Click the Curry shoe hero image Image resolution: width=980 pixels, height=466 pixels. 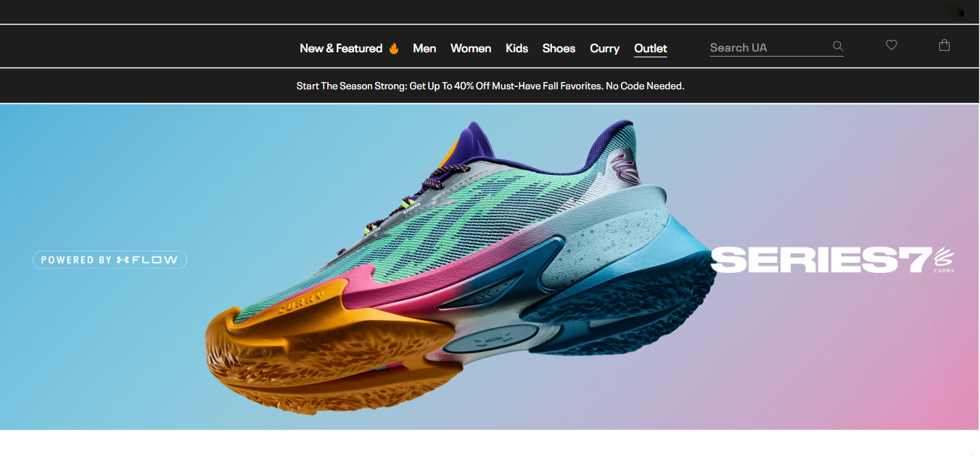point(461,267)
